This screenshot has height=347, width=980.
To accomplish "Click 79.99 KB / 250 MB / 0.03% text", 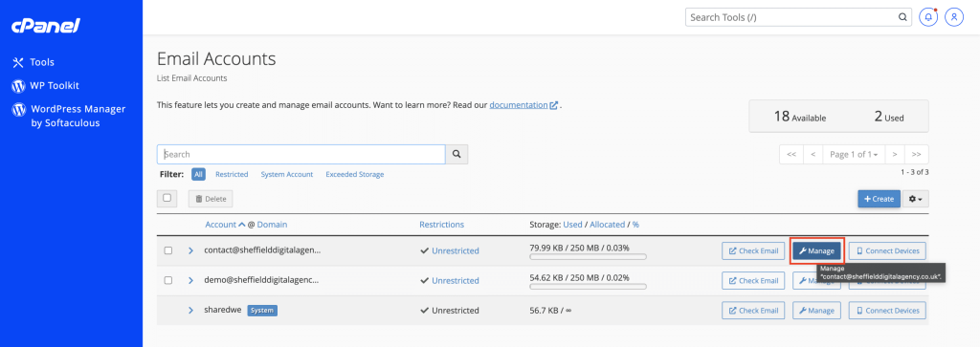I will tap(579, 248).
